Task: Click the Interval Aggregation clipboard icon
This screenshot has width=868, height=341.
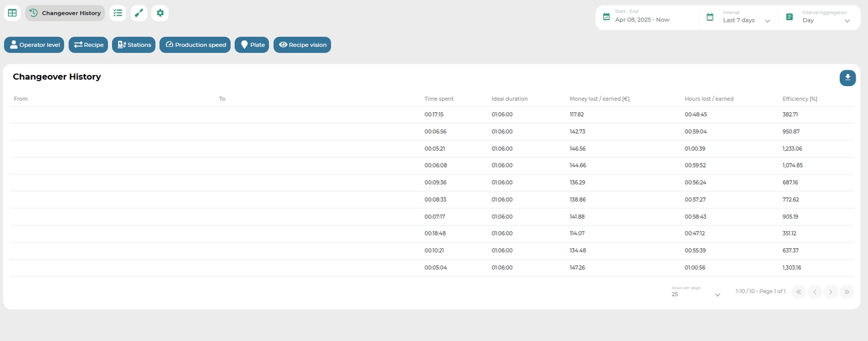Action: click(789, 17)
